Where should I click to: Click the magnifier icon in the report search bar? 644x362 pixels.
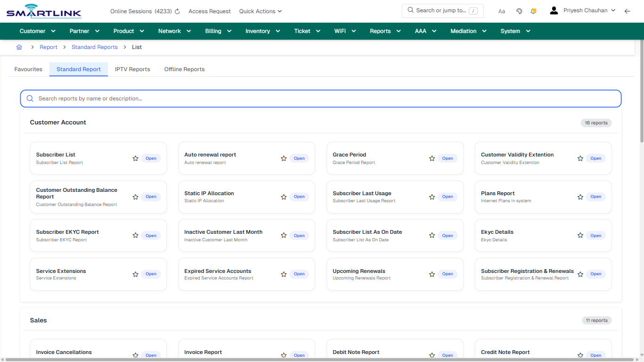30,99
